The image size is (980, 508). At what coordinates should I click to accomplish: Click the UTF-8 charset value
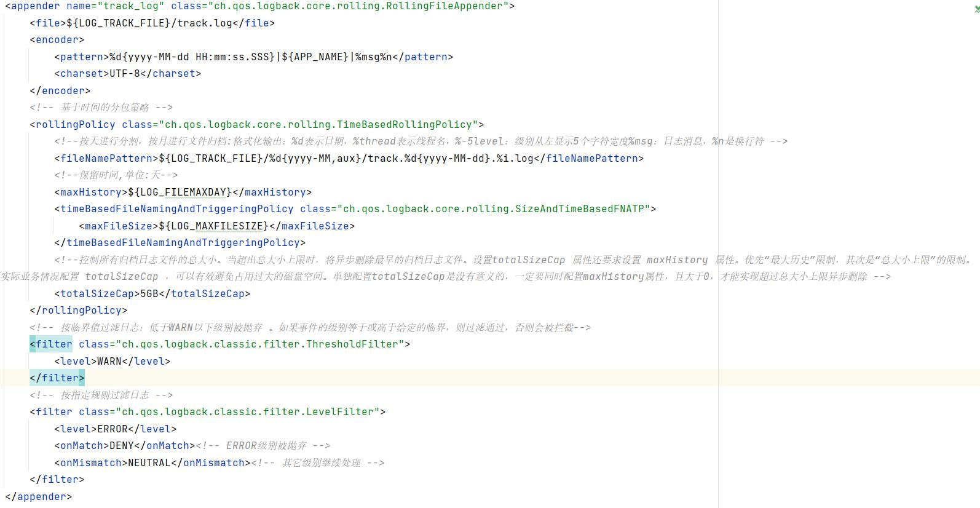[x=125, y=74]
